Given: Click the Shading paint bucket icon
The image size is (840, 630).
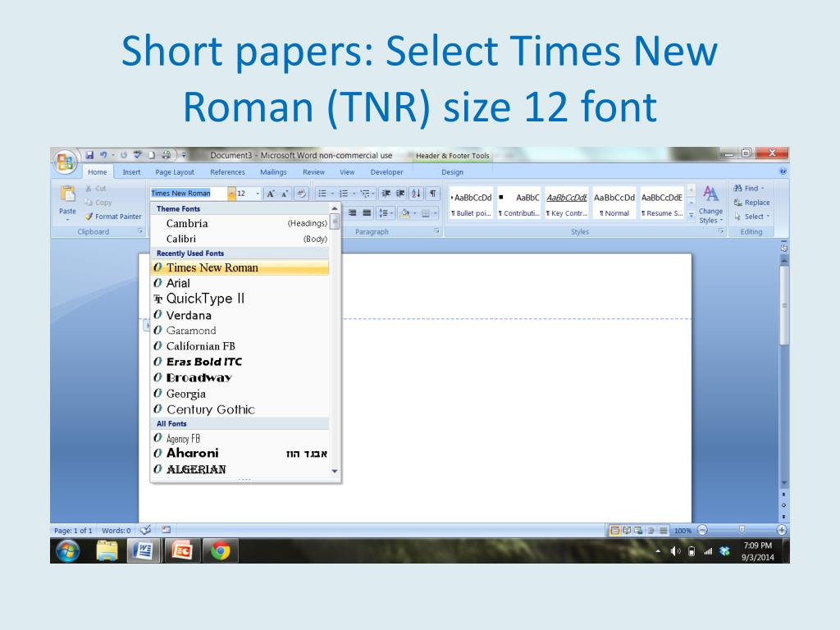Looking at the screenshot, I should (404, 213).
